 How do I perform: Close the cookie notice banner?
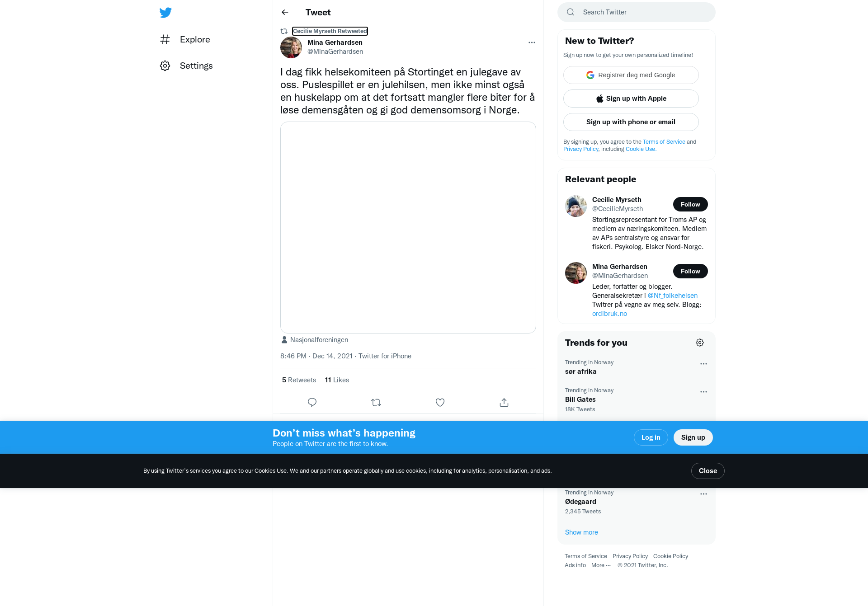click(x=708, y=471)
